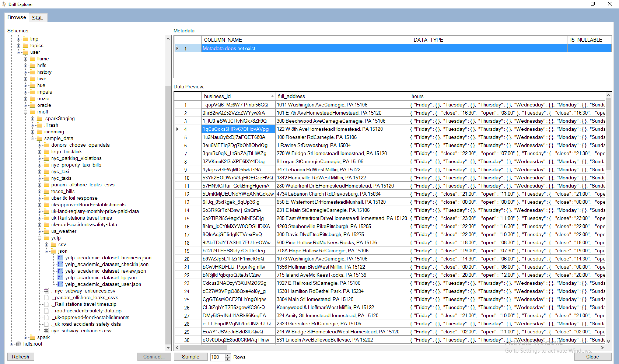
Task: Click the folder icon beside nyc_taxi
Action: tap(47, 172)
